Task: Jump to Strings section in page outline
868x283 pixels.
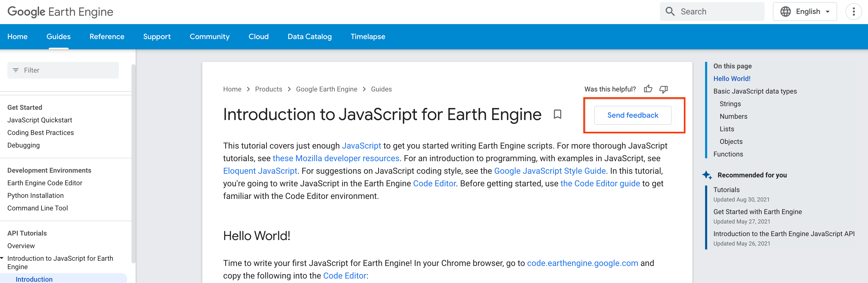Action: (x=730, y=104)
